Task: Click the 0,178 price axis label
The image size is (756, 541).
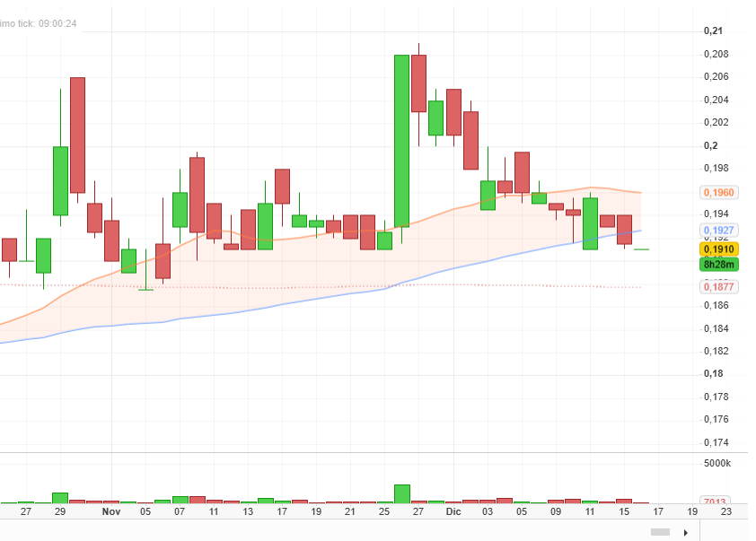Action: 716,397
